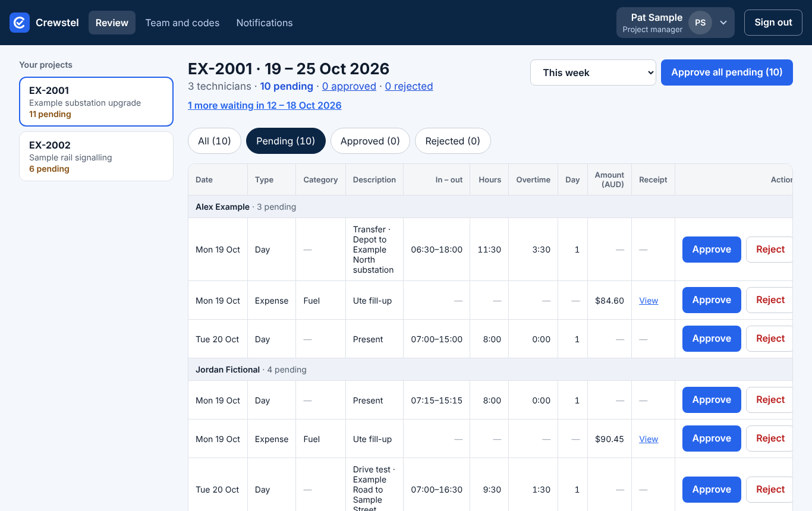Go to Notifications in top navigation
812x511 pixels.
[265, 23]
